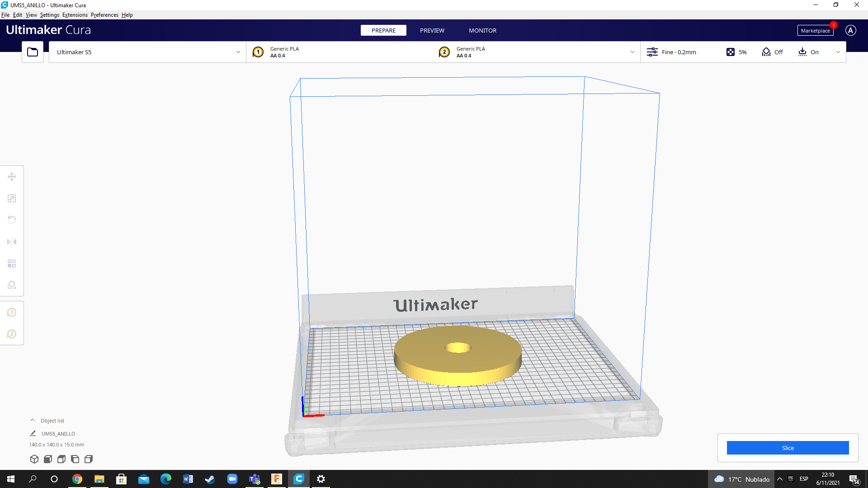Show hidden system tray icons
This screenshot has height=488, width=868.
(x=780, y=479)
